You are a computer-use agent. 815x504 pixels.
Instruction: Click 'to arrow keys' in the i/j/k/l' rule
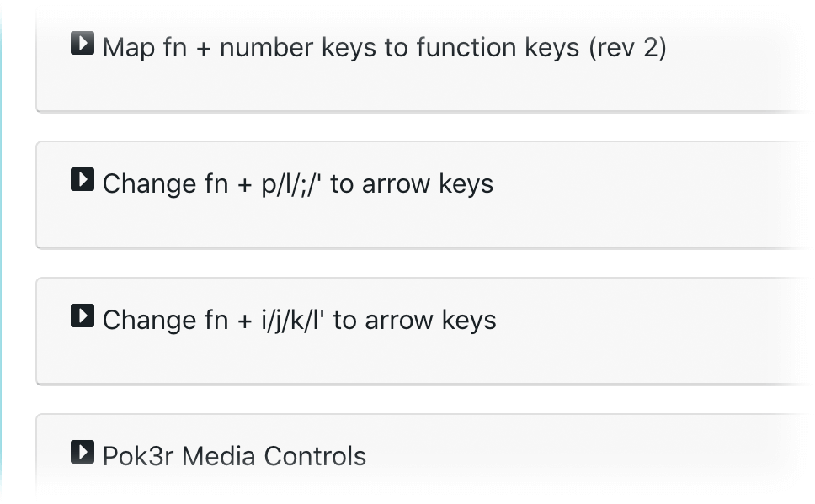click(x=415, y=320)
